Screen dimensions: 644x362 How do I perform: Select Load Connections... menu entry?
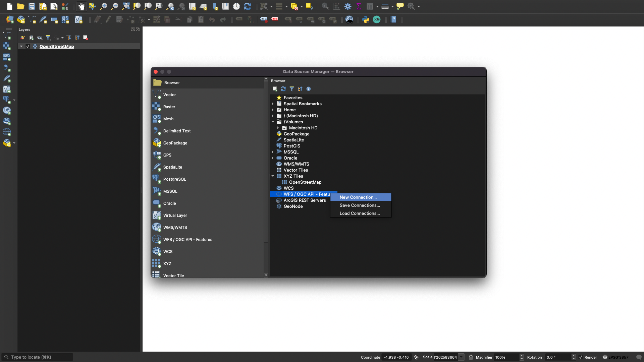pos(360,214)
